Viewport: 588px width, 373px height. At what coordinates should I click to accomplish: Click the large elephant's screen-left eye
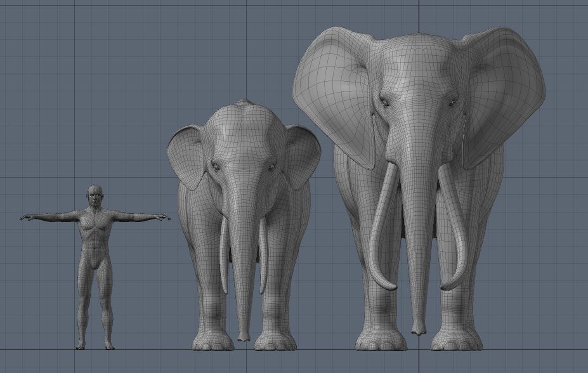pos(384,101)
